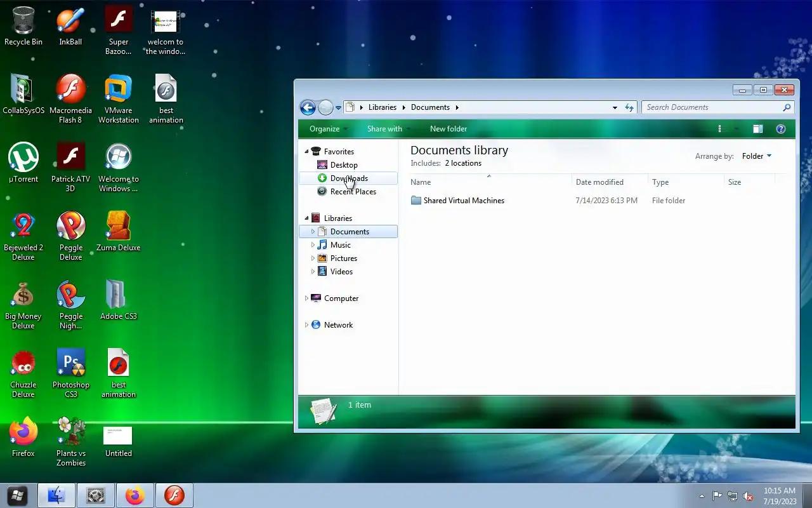
Task: Sort by Date modified column header
Action: [610, 182]
